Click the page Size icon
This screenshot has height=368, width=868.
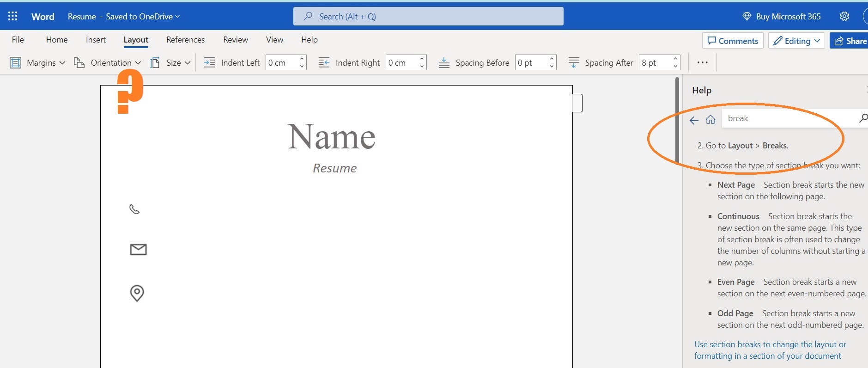pyautogui.click(x=155, y=62)
